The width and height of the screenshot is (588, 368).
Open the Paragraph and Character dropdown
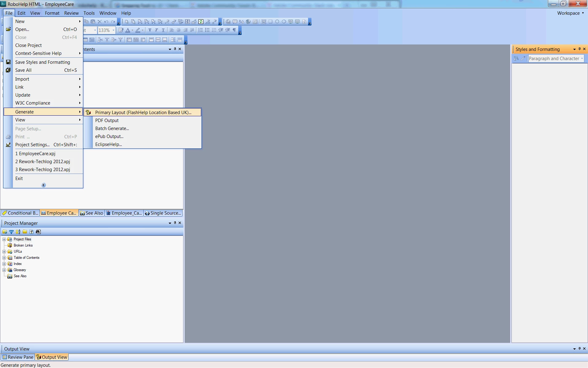click(582, 59)
